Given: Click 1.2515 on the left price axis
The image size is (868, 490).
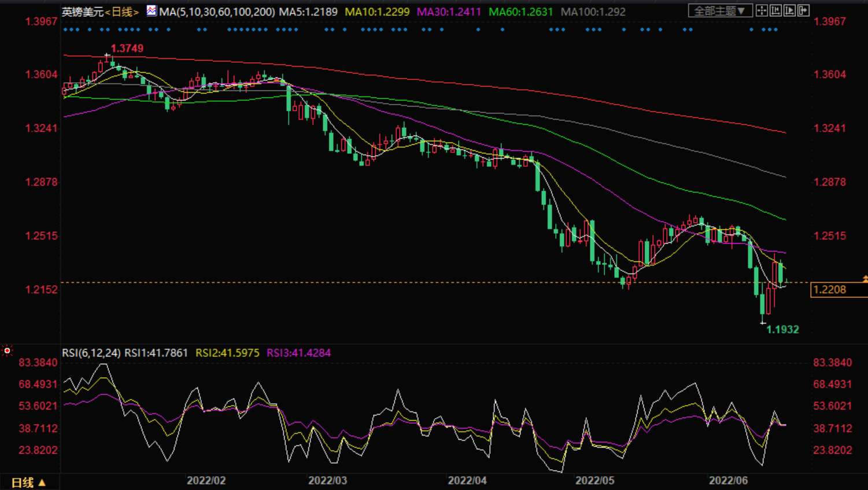Looking at the screenshot, I should 41,236.
